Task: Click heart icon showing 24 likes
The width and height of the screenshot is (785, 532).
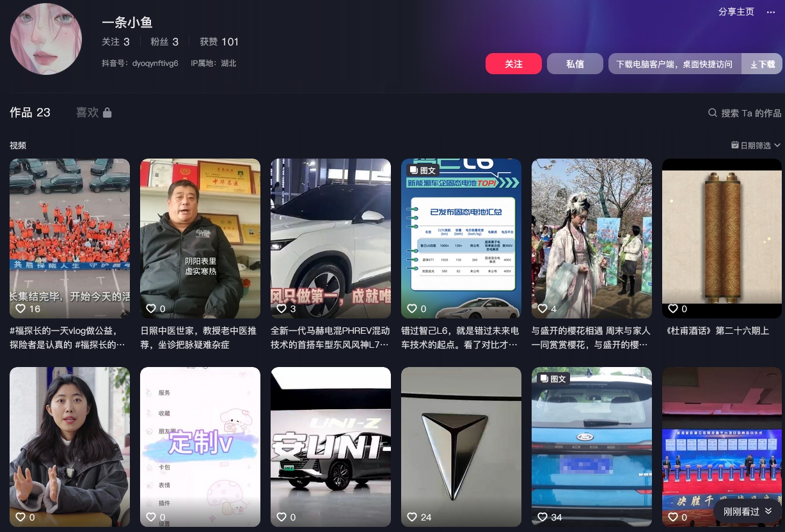Action: click(412, 517)
